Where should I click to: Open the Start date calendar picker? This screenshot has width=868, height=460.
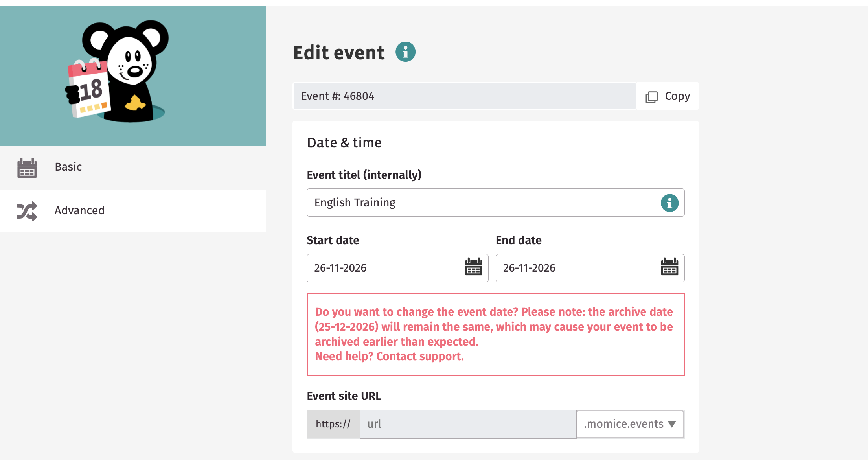click(x=474, y=268)
